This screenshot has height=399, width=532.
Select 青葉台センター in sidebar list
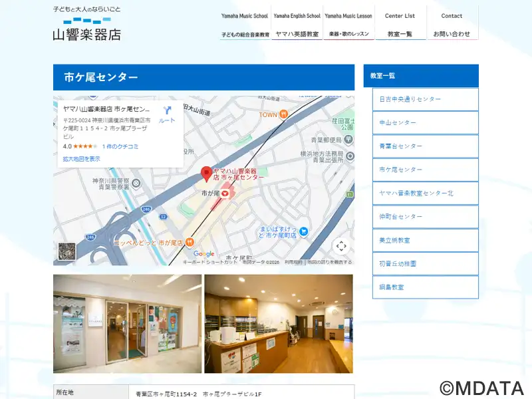(425, 146)
